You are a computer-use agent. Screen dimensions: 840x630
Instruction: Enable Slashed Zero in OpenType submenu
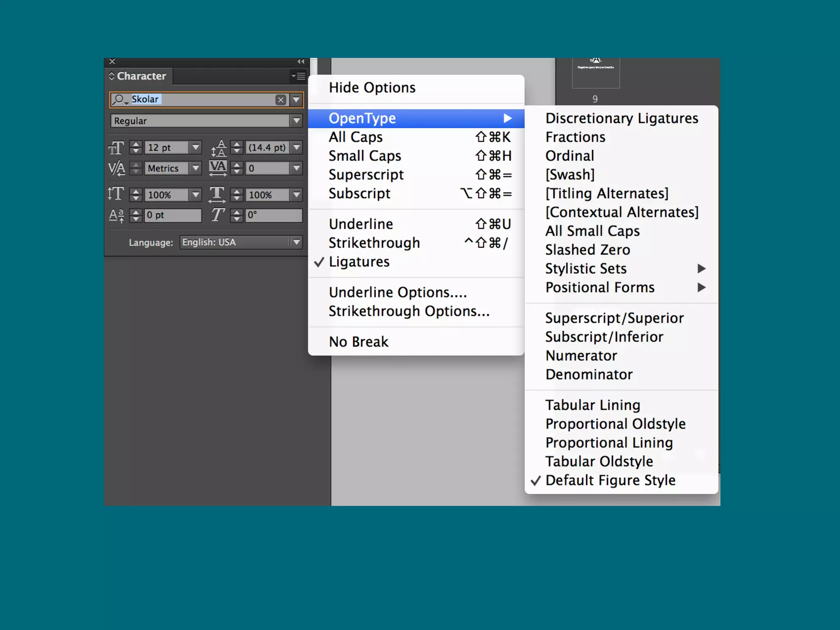tap(587, 250)
